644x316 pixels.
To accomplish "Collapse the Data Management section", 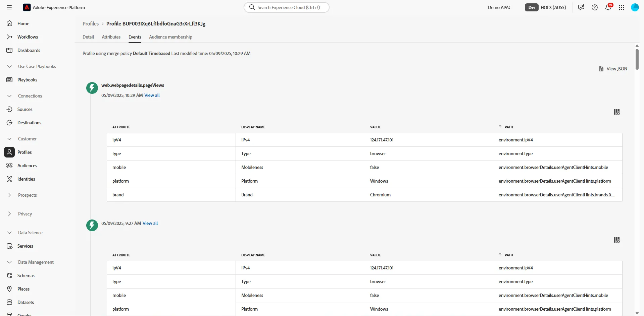I will pyautogui.click(x=9, y=262).
